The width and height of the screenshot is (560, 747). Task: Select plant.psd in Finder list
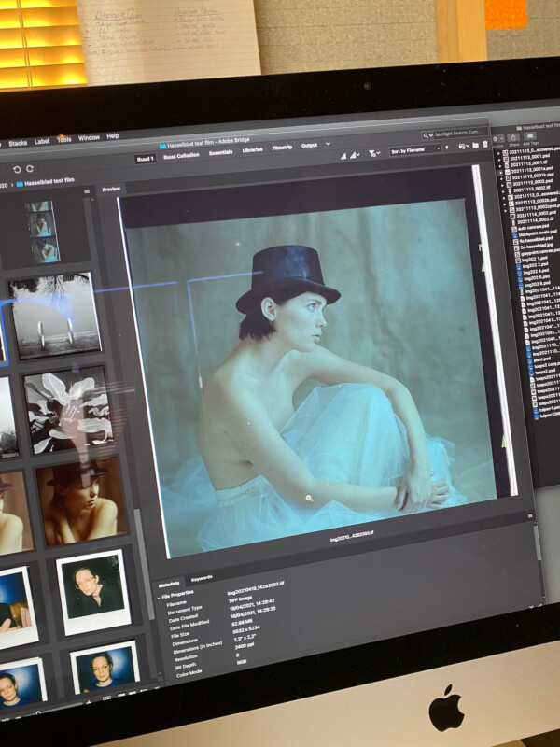pyautogui.click(x=540, y=359)
